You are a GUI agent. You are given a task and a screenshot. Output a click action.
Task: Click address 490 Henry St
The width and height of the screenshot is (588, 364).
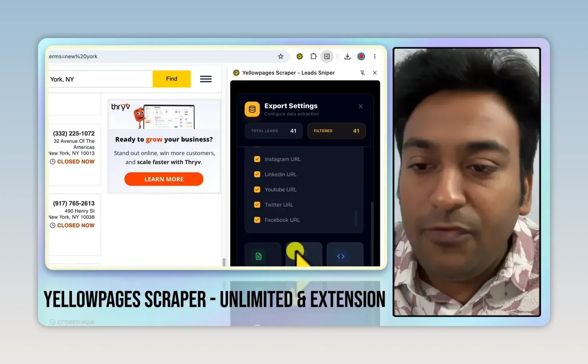click(80, 211)
